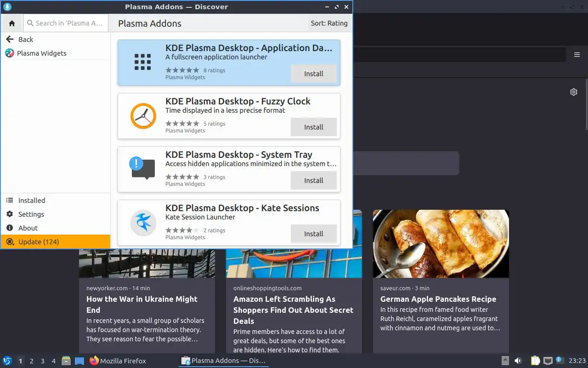Open the LXQt application menu launcher
588x368 pixels.
coord(7,361)
